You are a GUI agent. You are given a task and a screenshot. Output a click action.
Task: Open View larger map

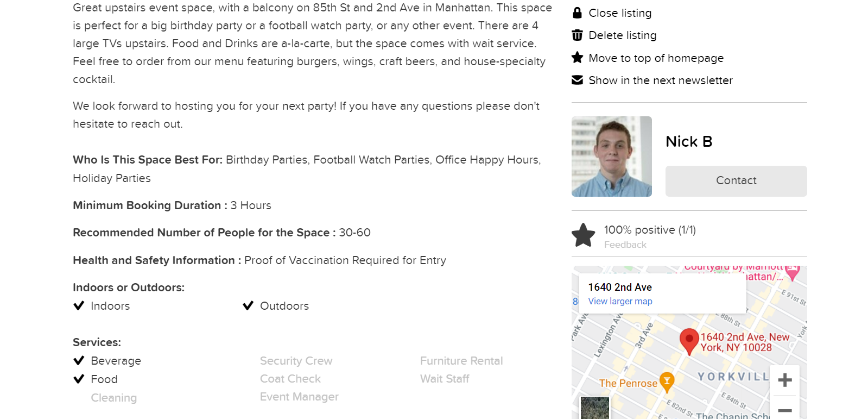pos(620,301)
